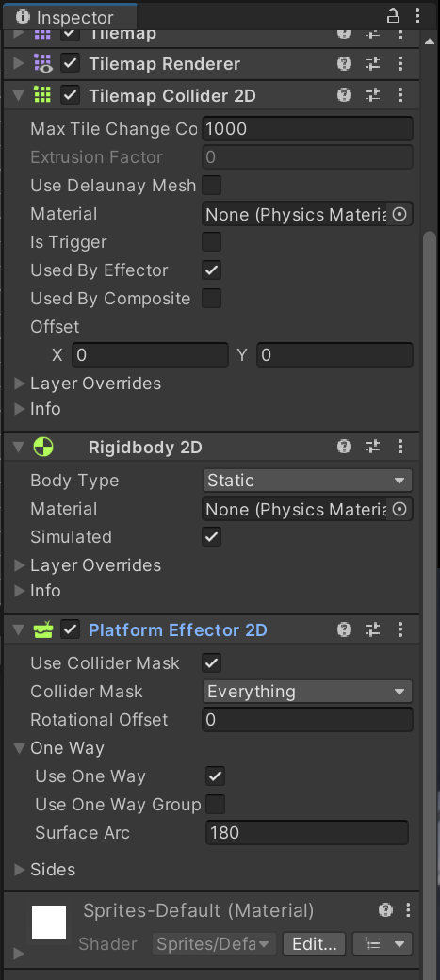Open Platform Effector 2D more options menu

click(x=400, y=629)
